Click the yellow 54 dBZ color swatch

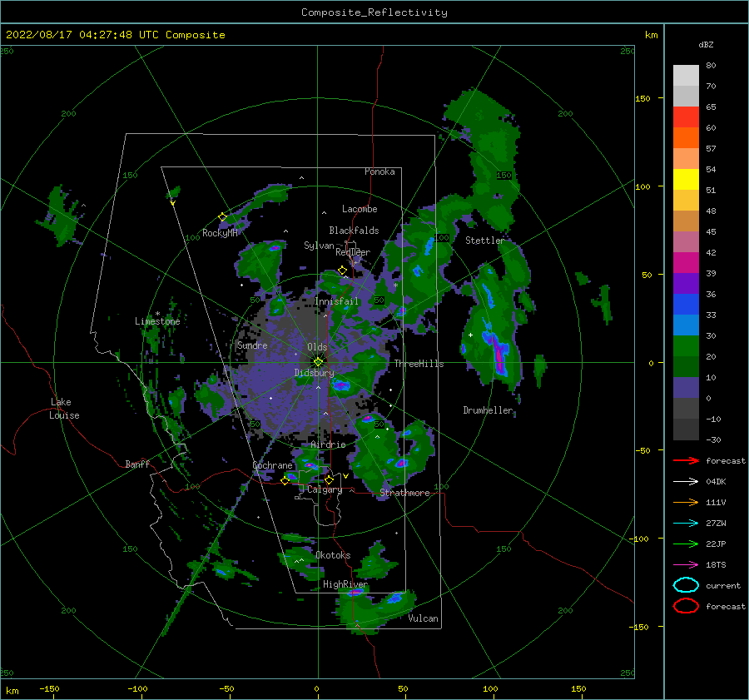[686, 180]
